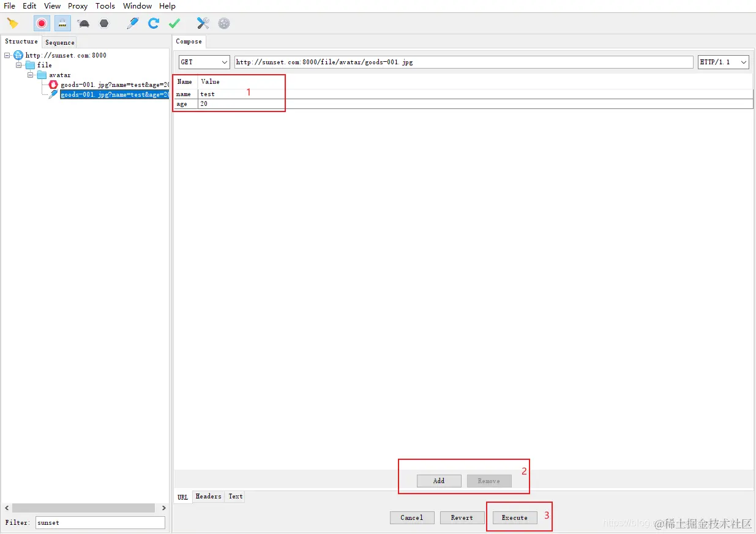The width and height of the screenshot is (756, 534).
Task: Select the URL bottom tab
Action: point(183,497)
